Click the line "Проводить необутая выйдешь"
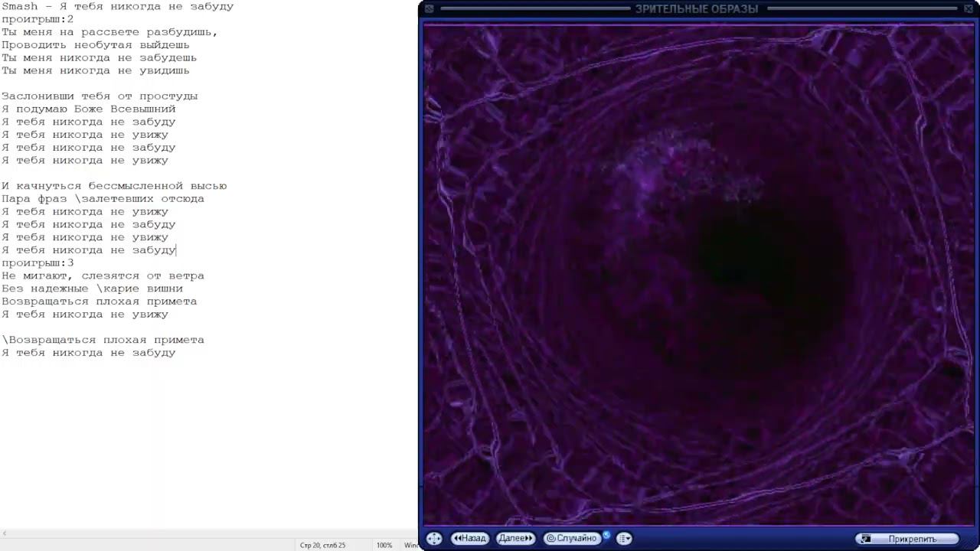 tap(96, 45)
